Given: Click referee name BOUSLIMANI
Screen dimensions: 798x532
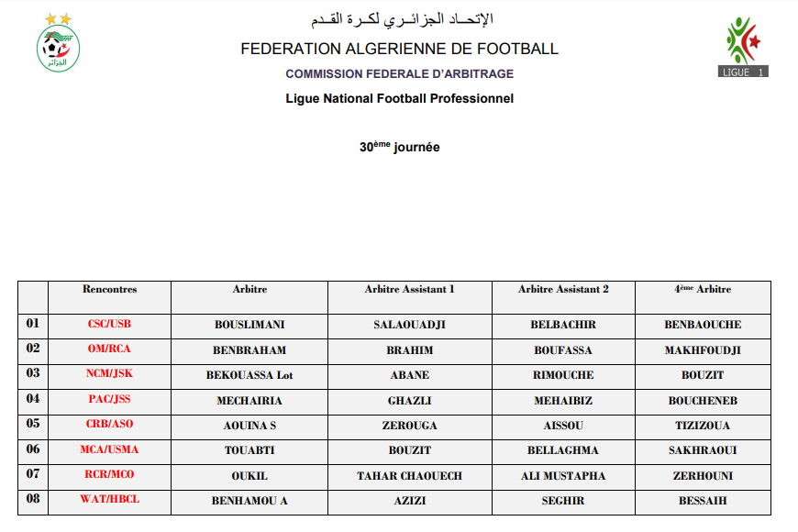Looking at the screenshot, I should pos(249,325).
